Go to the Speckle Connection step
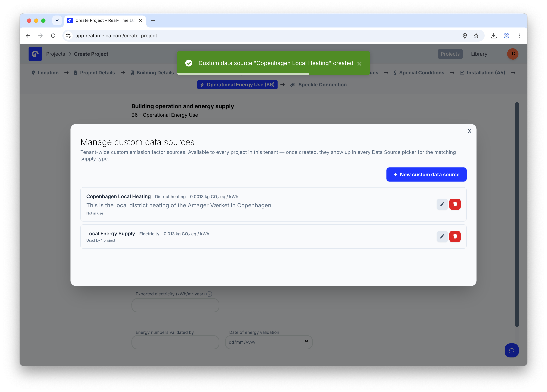The image size is (547, 392). click(x=318, y=85)
